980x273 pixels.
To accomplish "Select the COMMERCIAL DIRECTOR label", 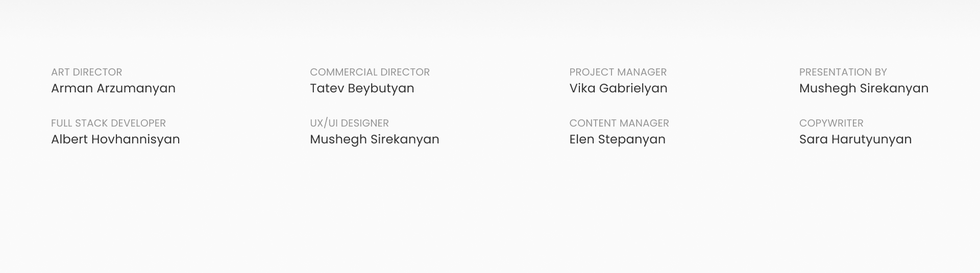I will (370, 72).
